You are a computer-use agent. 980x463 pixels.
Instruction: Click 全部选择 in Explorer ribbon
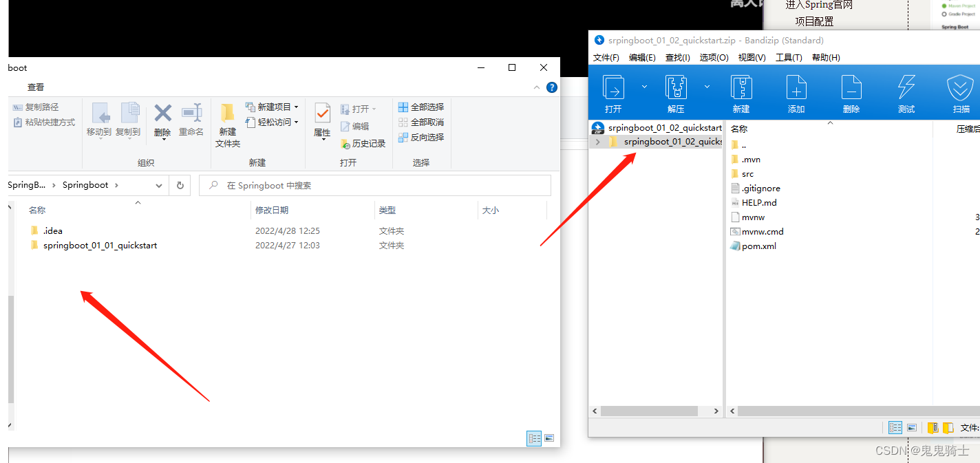tap(421, 107)
